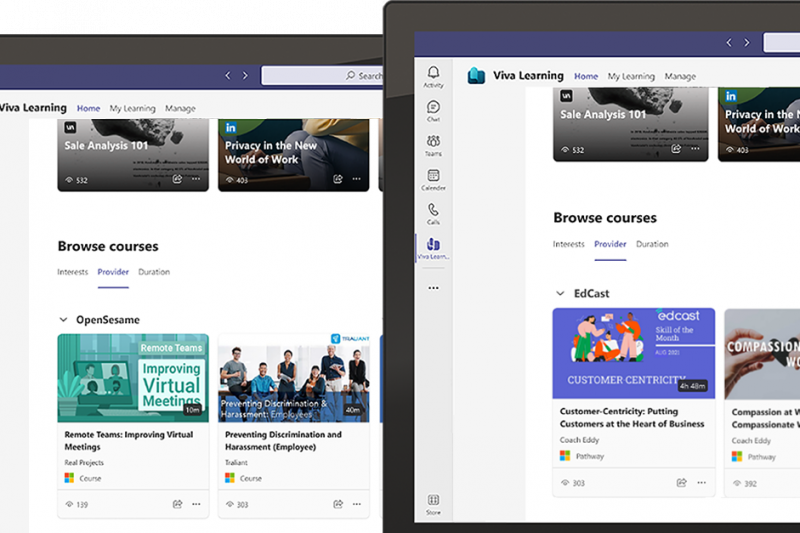Open the Calendar sidebar icon
This screenshot has height=533, width=800.
(x=433, y=180)
